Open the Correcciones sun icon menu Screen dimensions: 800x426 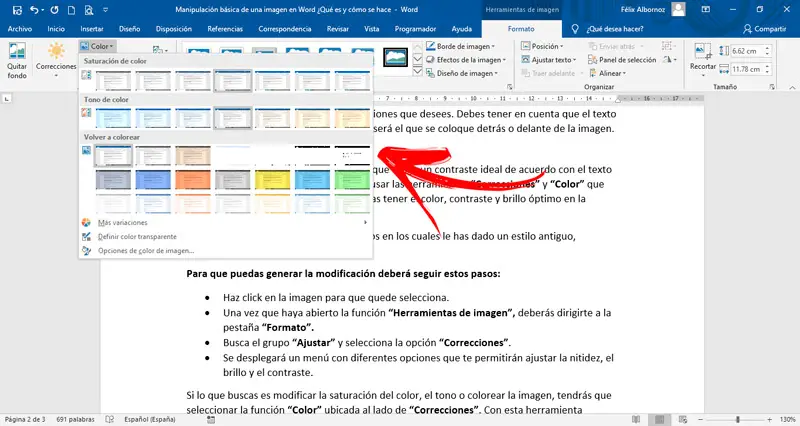[x=56, y=61]
